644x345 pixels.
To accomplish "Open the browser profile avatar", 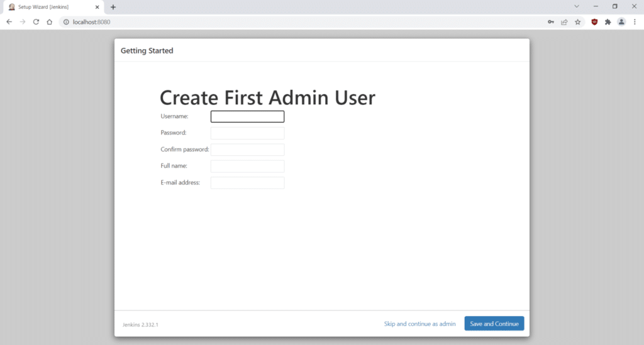I will click(x=621, y=22).
